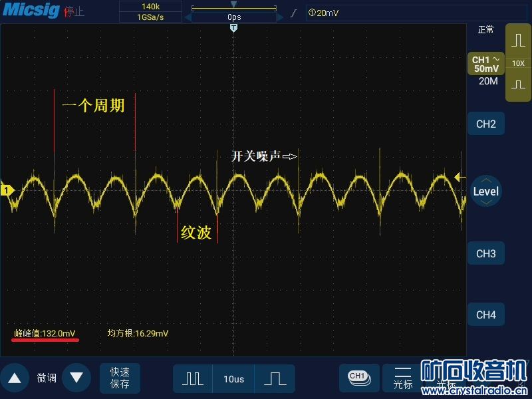Tap the rising edge trigger icon
Viewport: 532px width, 399px height.
click(294, 13)
